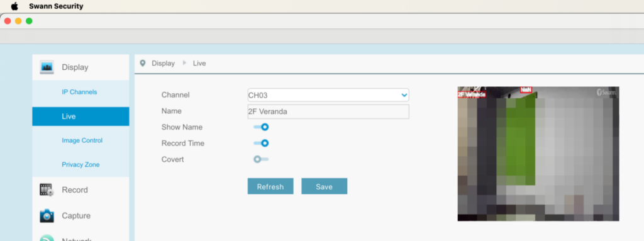644x241 pixels.
Task: Click the camera live preview thumbnail
Action: tap(538, 154)
